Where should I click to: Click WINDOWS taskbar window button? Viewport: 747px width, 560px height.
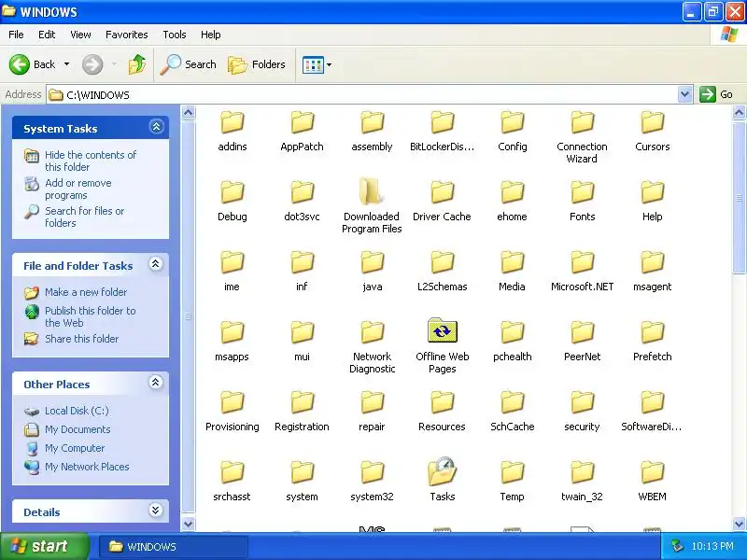pyautogui.click(x=174, y=547)
